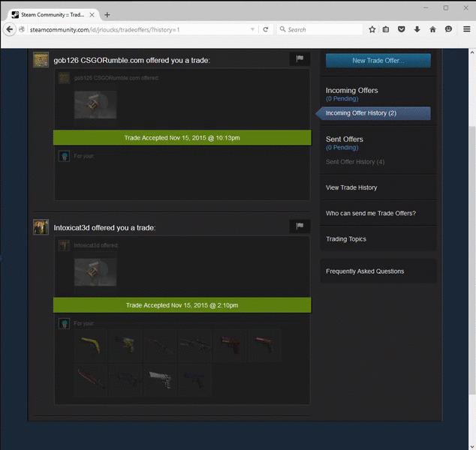Reload the page with the refresh icon
The height and width of the screenshot is (450, 476).
[x=266, y=29]
